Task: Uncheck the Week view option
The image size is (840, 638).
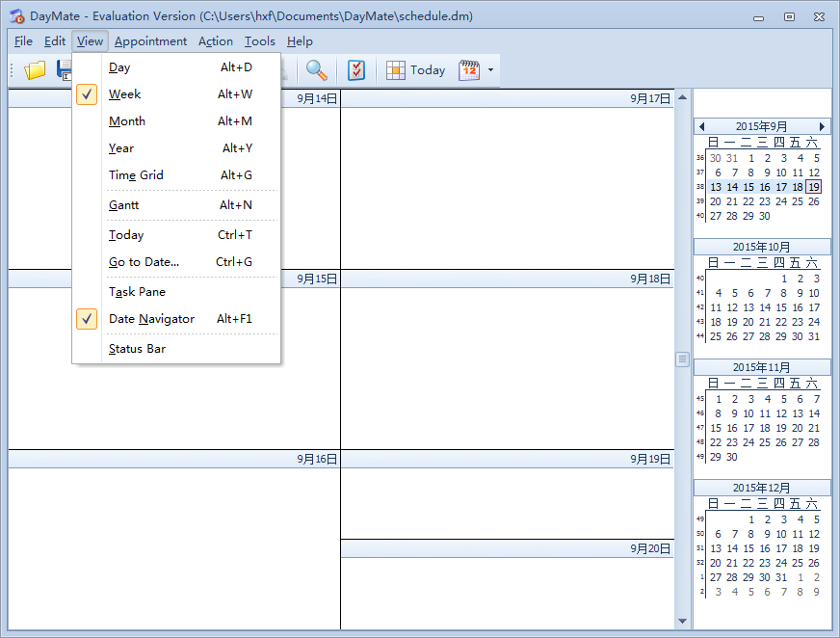Action: pyautogui.click(x=124, y=94)
